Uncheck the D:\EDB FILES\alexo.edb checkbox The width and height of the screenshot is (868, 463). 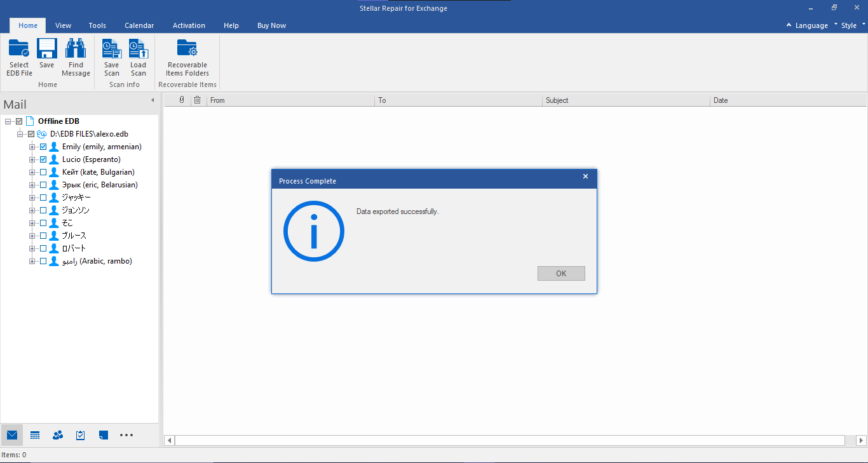(31, 134)
